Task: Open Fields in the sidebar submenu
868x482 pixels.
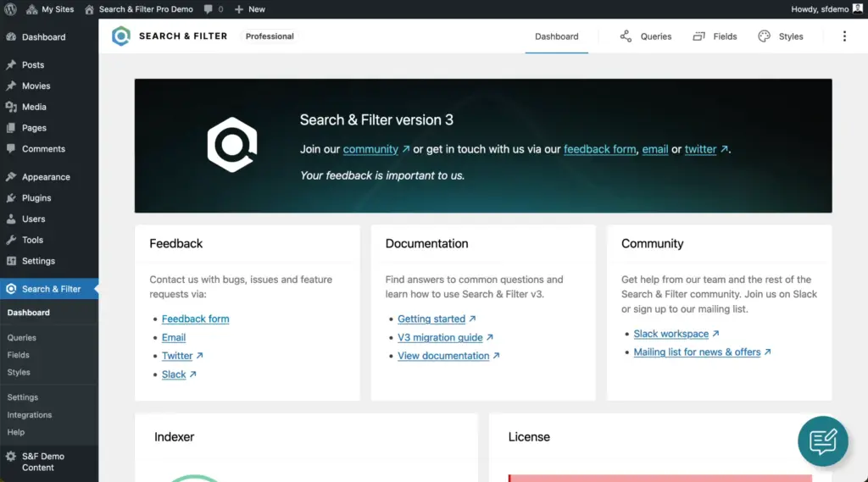Action: tap(19, 355)
